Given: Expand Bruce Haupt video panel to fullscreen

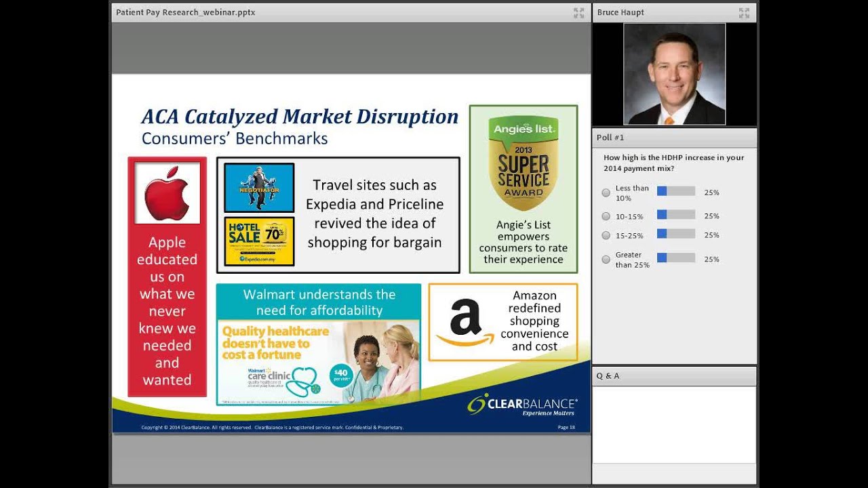Looking at the screenshot, I should pos(744,13).
